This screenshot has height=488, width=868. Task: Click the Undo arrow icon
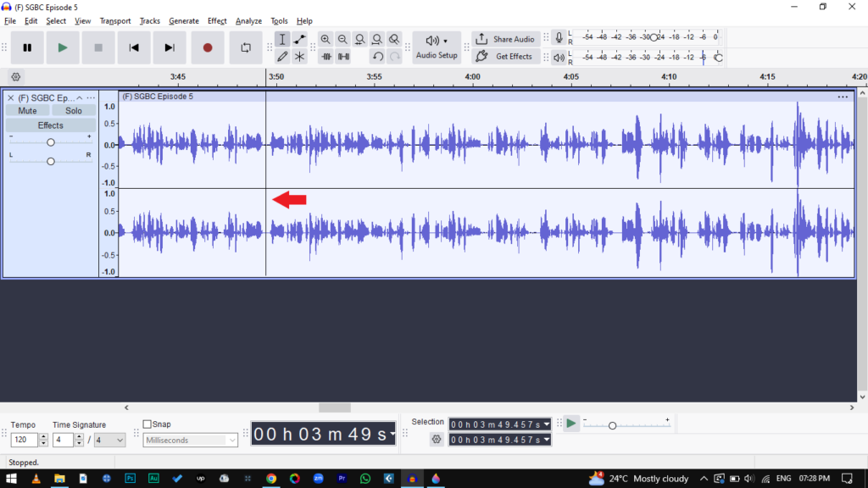point(378,57)
